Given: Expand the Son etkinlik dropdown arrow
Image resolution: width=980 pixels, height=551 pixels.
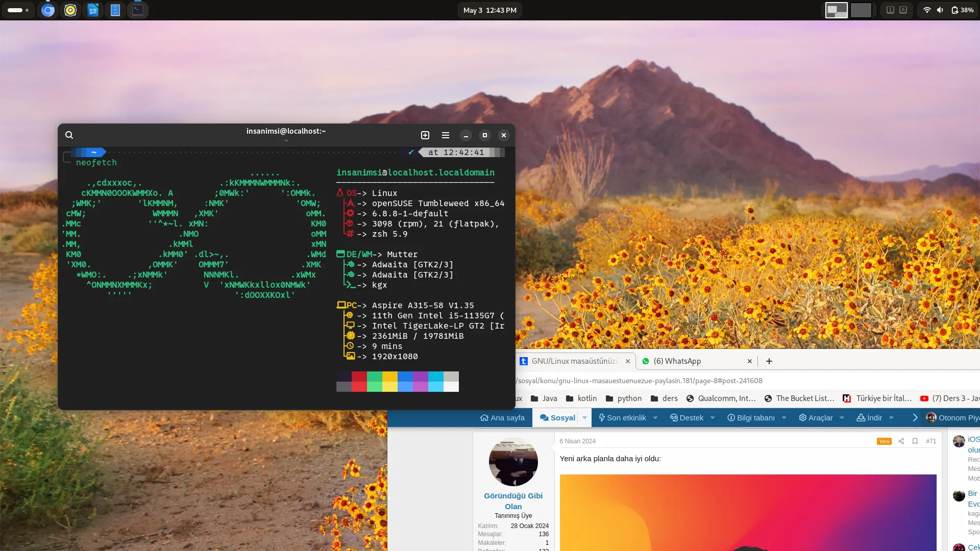Looking at the screenshot, I should (655, 418).
